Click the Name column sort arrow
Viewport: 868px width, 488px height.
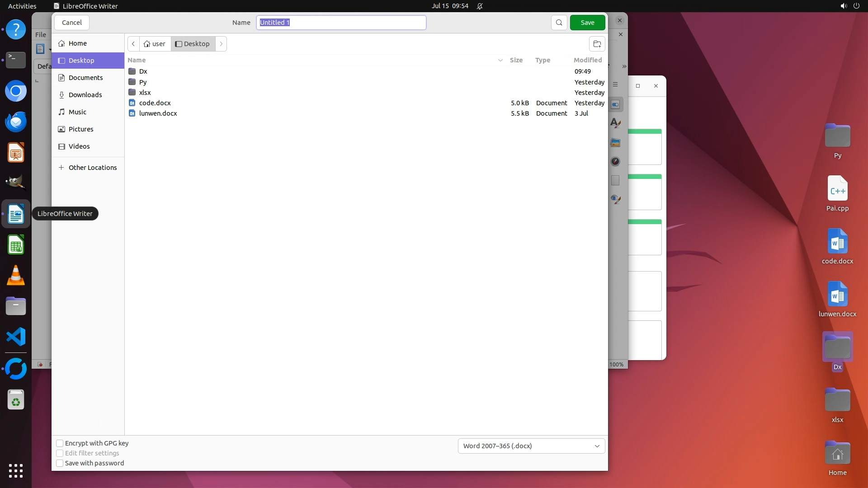[x=500, y=60]
